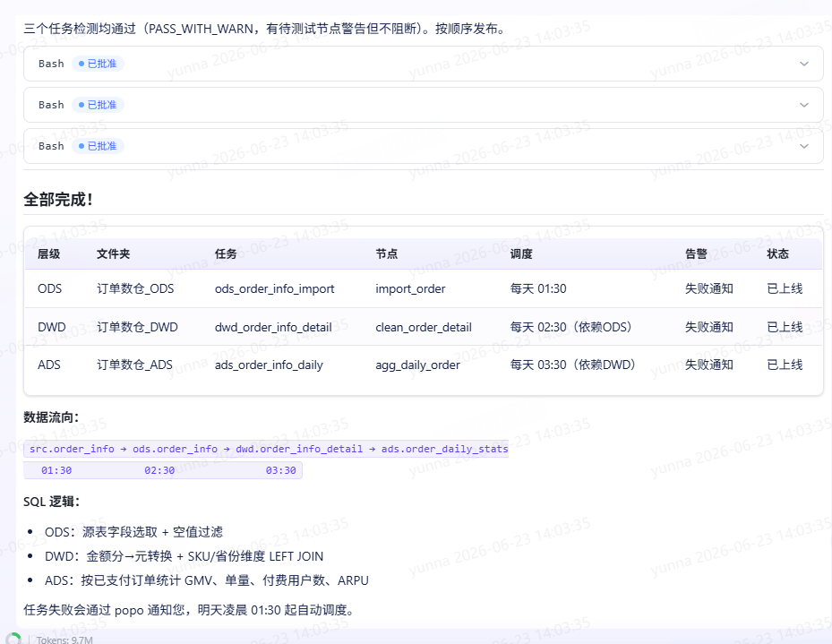The width and height of the screenshot is (832, 644).
Task: Click the first Bash label
Action: (x=51, y=64)
